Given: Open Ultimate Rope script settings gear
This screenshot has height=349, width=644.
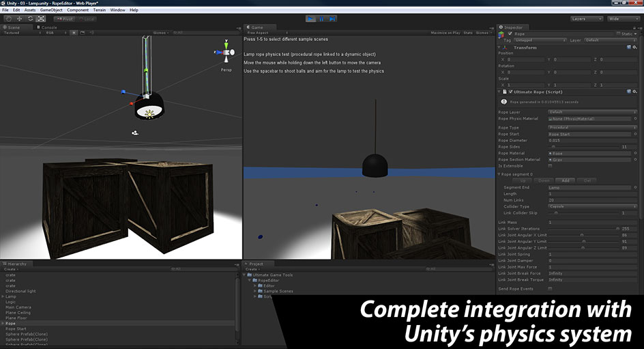Looking at the screenshot, I should tap(635, 92).
